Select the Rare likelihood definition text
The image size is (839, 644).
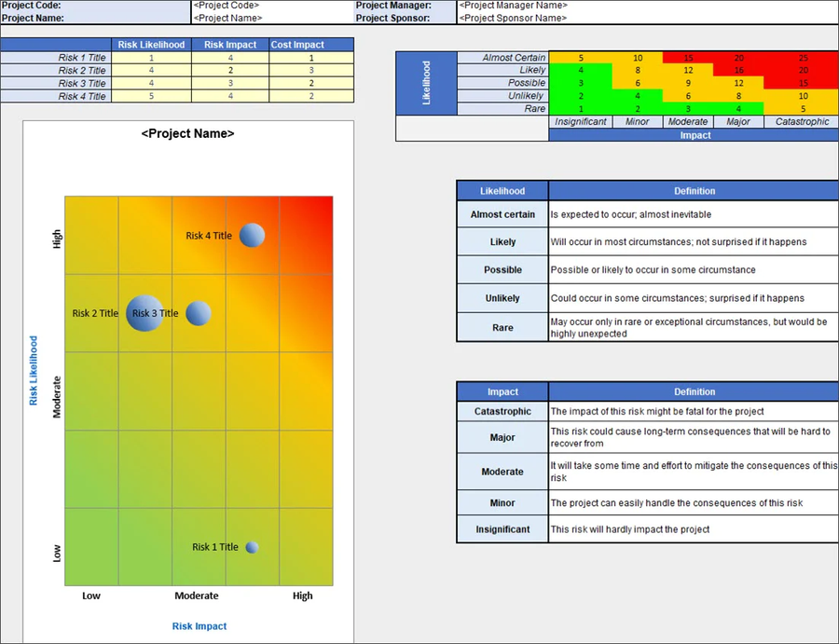point(688,327)
